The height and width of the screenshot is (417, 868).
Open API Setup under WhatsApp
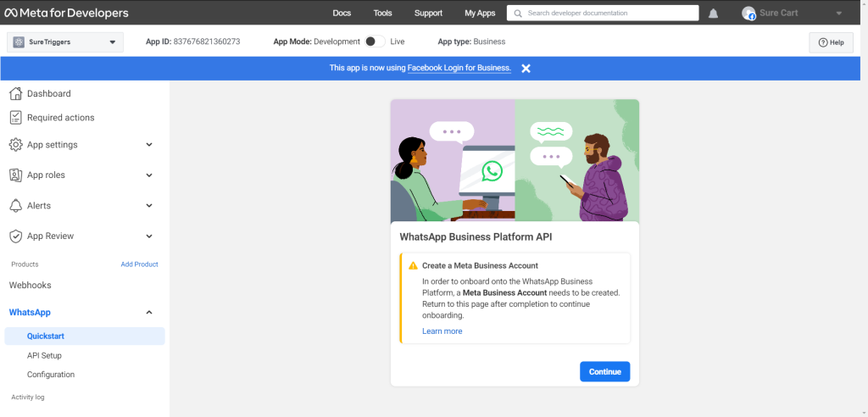[44, 355]
